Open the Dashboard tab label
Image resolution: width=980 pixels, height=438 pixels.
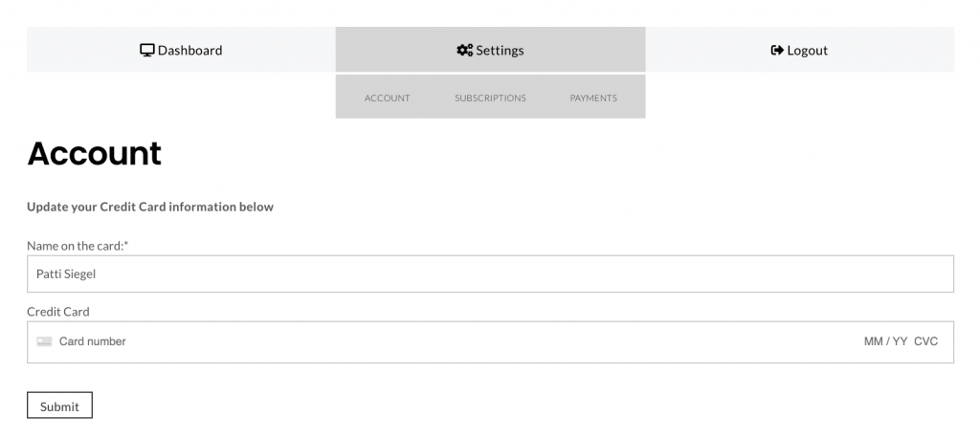190,51
